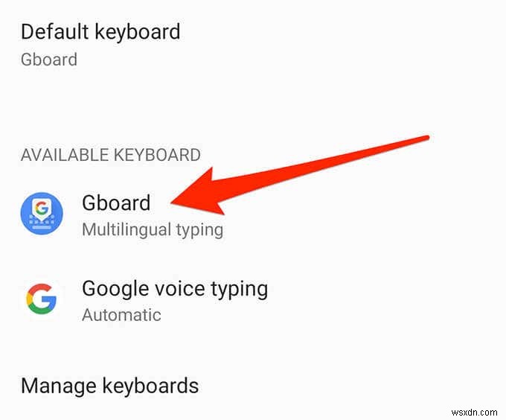This screenshot has width=506, height=420.
Task: Click the multicolor Google G icon
Action: click(42, 299)
